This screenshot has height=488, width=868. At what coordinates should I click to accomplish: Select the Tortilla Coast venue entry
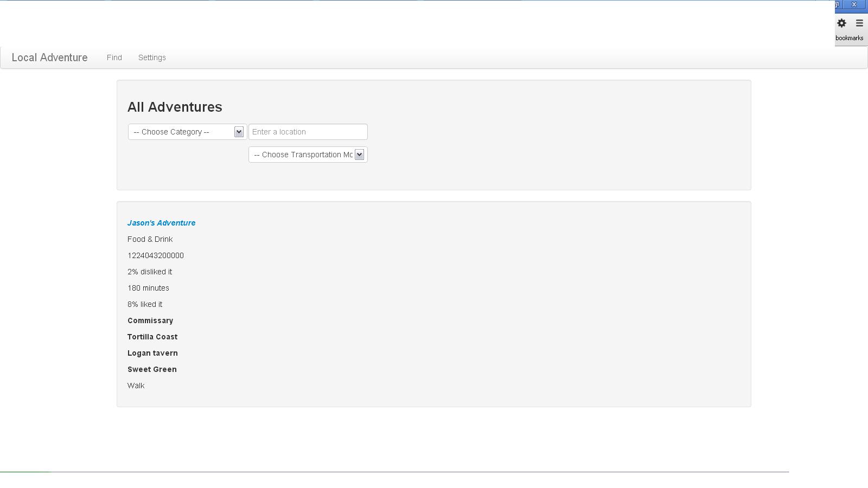tap(152, 337)
